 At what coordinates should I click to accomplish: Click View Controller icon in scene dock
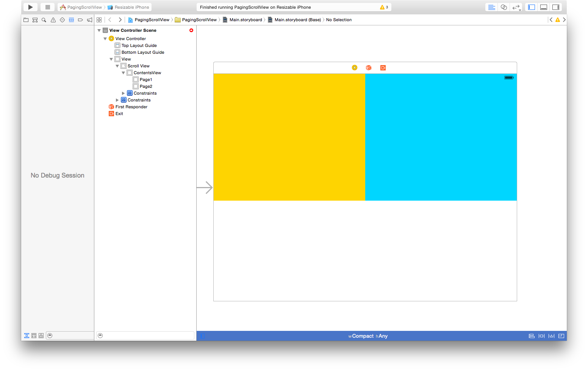(x=355, y=68)
